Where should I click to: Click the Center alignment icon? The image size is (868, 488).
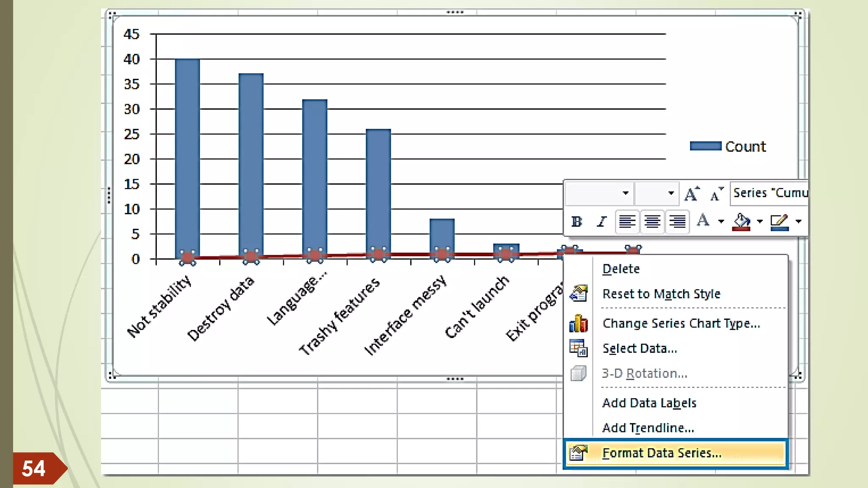pyautogui.click(x=652, y=221)
